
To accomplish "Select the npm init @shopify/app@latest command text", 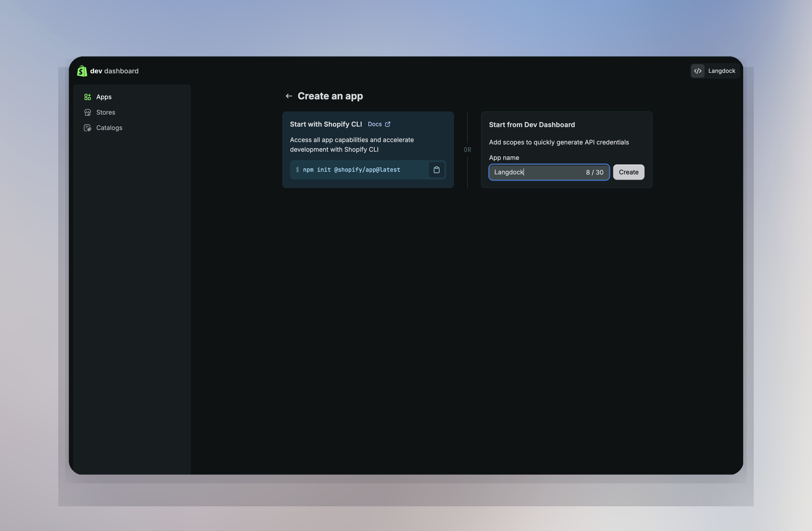I will point(351,170).
